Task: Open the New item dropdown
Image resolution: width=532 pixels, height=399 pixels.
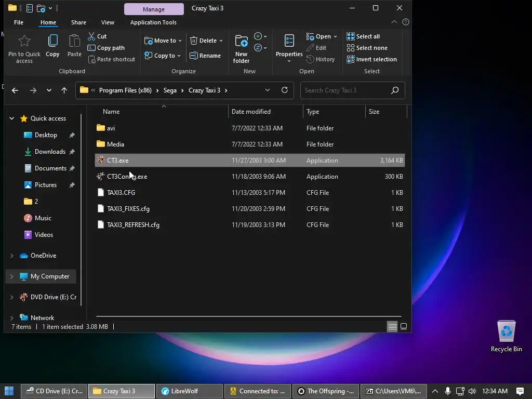Action: click(x=260, y=36)
